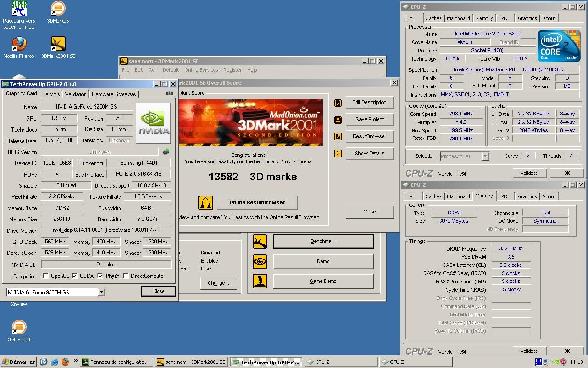Click the Driver Version field

(x=106, y=230)
